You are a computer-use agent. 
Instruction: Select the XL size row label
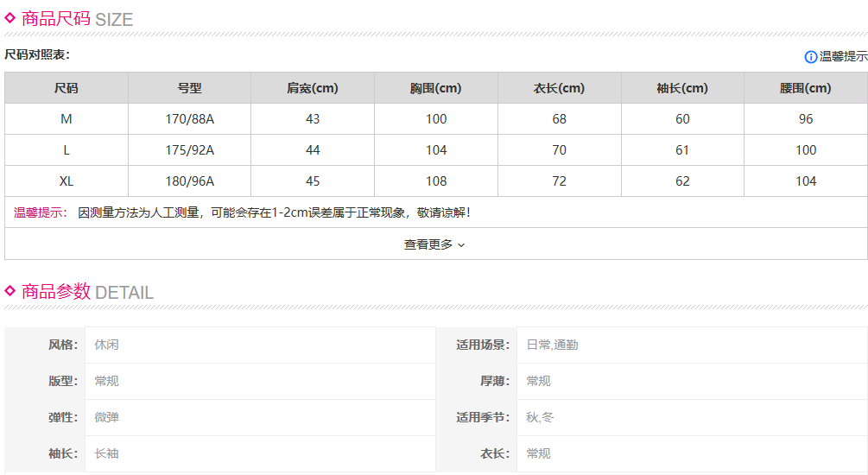pos(67,181)
